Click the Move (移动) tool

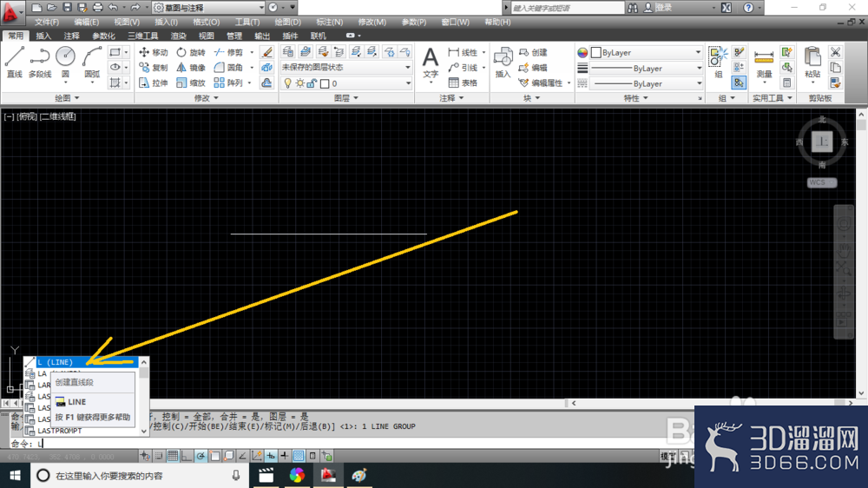click(154, 52)
